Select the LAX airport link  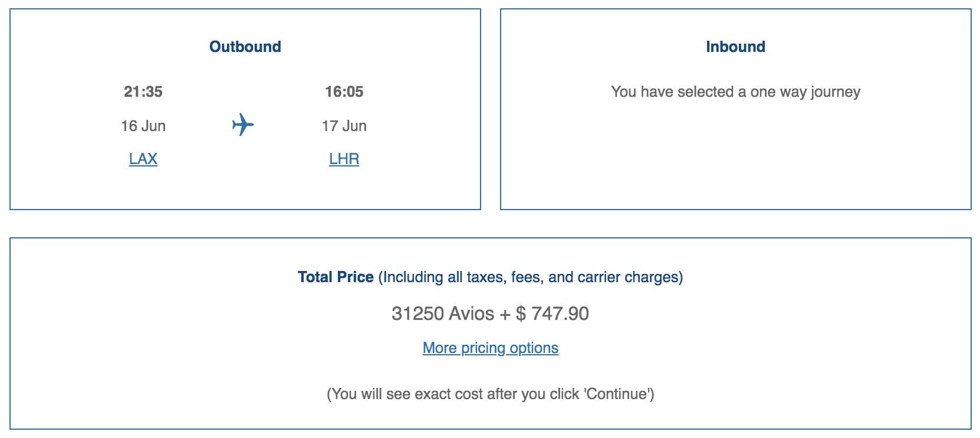coord(143,158)
